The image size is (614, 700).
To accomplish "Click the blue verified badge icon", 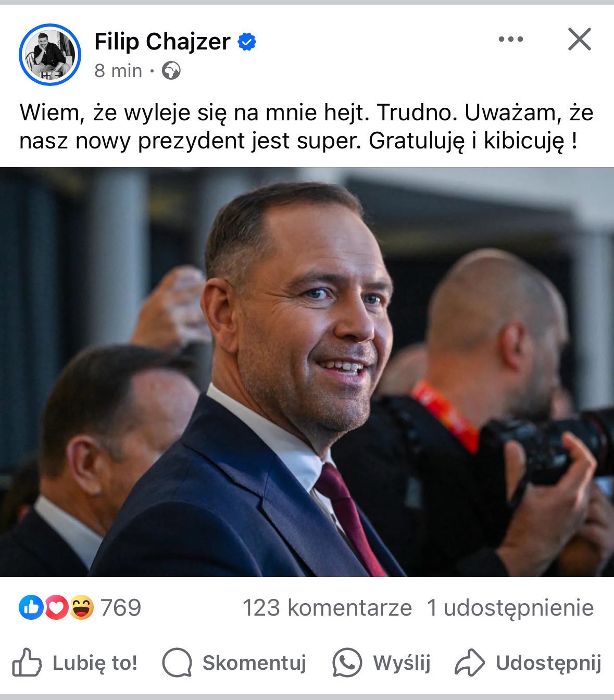I will pyautogui.click(x=247, y=42).
